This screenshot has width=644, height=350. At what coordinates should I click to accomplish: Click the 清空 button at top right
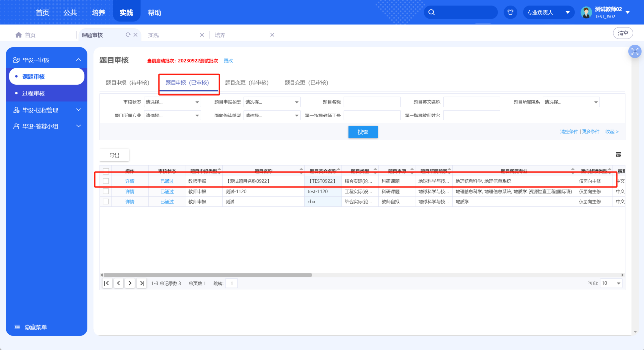pos(623,33)
